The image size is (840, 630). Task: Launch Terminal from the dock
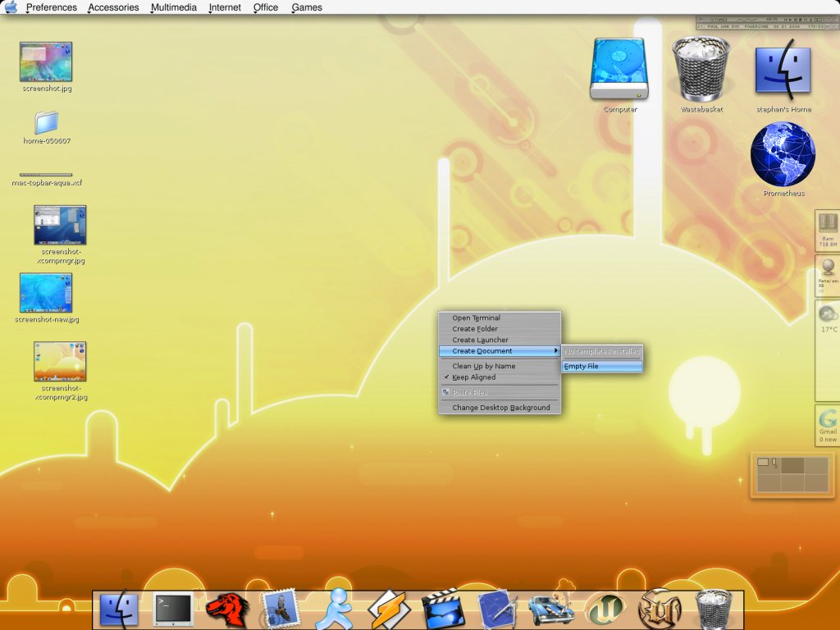point(173,609)
